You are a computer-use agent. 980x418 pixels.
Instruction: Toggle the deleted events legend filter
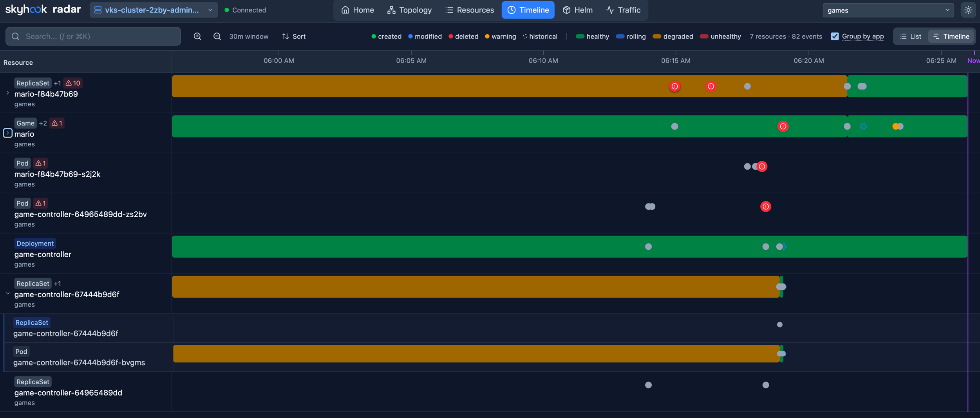(x=463, y=36)
